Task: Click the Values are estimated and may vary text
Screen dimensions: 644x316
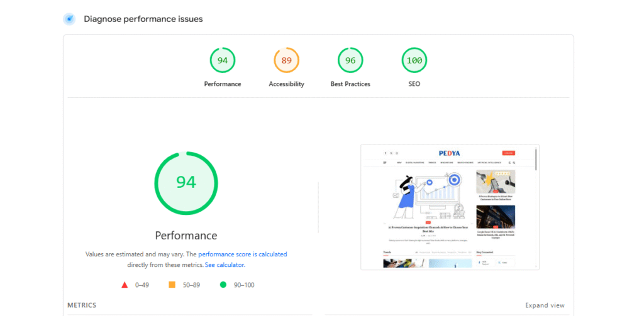Action: [136, 254]
